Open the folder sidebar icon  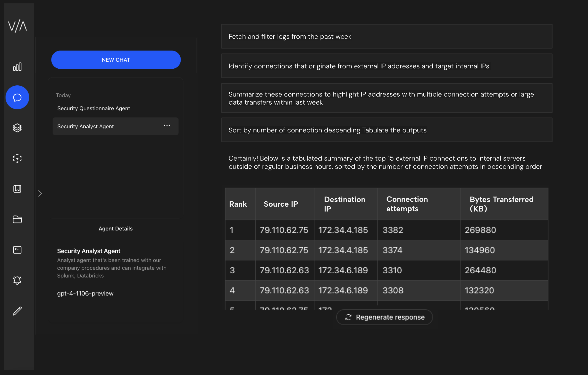pyautogui.click(x=17, y=219)
